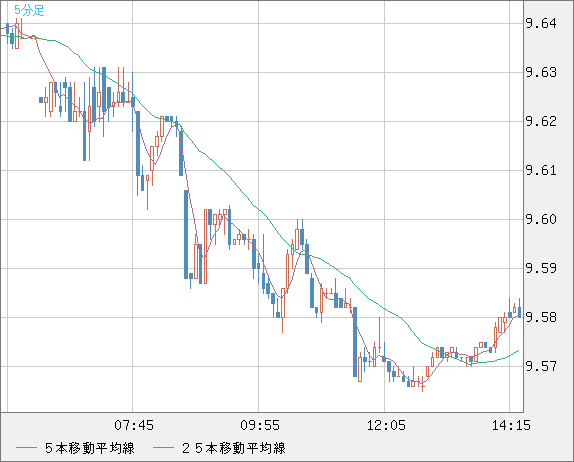574x462 pixels.
Task: Click the 9.57 price axis label
Action: point(541,366)
